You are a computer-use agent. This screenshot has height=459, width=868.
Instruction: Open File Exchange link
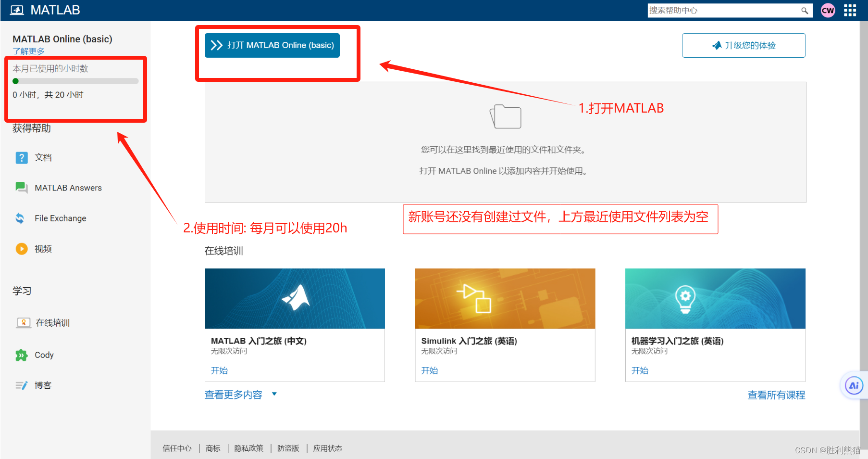pyautogui.click(x=61, y=218)
